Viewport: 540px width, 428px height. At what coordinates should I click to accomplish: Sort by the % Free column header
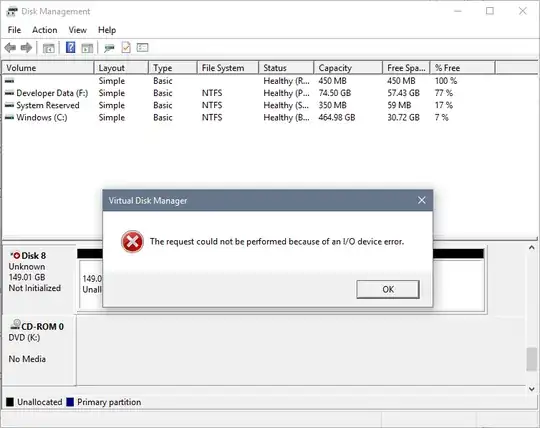463,68
